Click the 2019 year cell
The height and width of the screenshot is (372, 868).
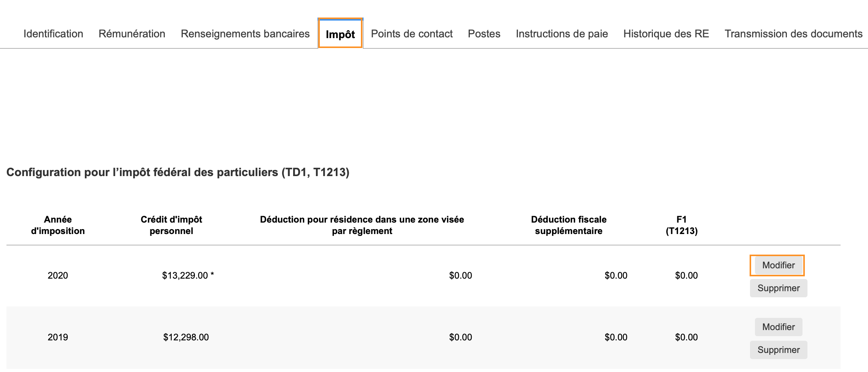point(58,337)
